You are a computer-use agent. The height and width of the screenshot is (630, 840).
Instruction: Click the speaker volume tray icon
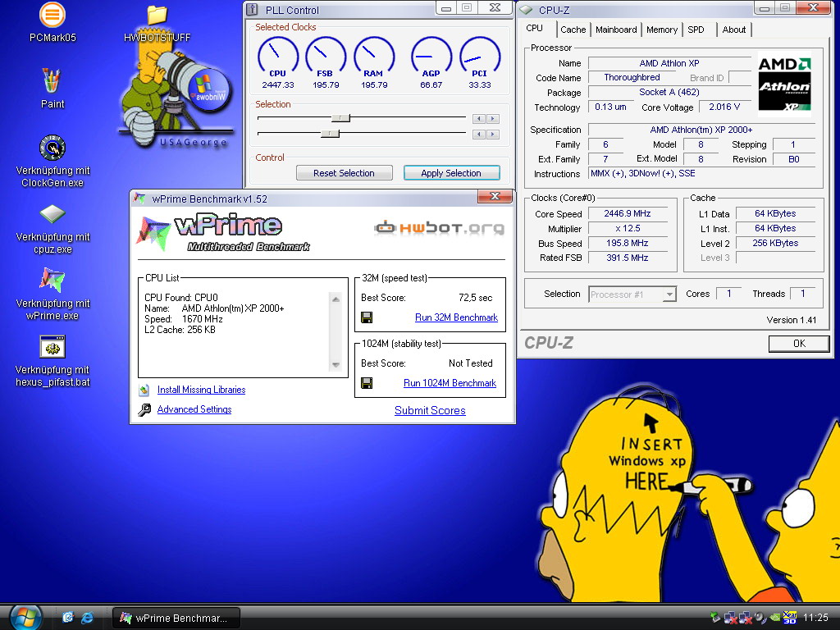pos(760,618)
